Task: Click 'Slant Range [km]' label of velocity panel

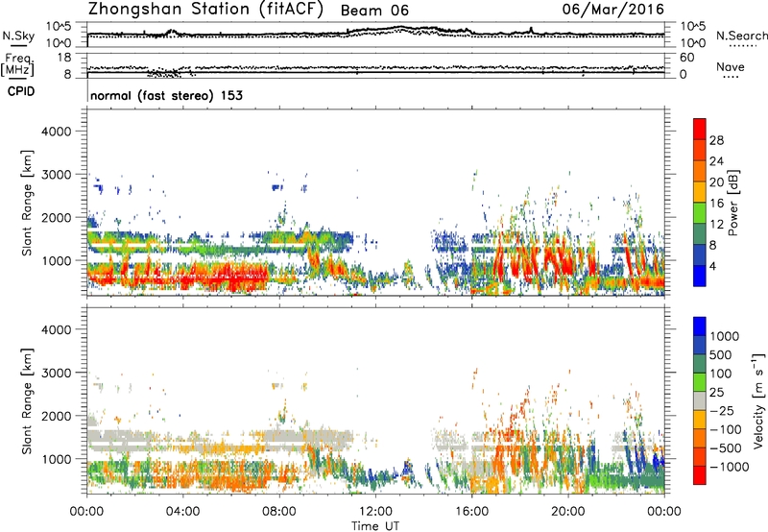Action: tap(27, 401)
